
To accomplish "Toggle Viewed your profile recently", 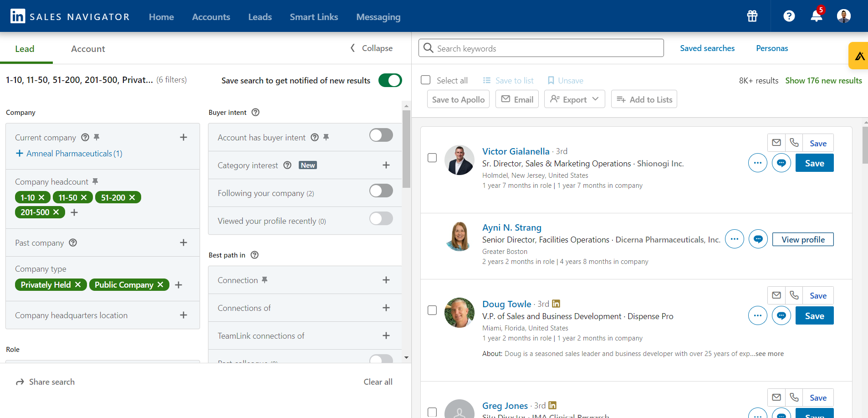I will tap(381, 218).
